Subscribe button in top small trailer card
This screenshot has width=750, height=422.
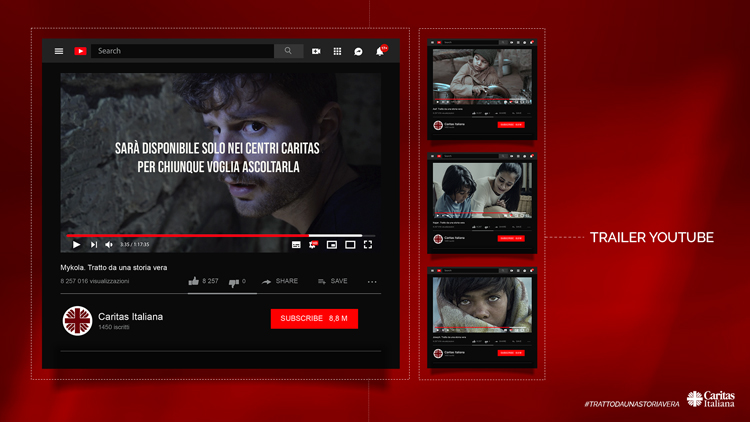(511, 125)
